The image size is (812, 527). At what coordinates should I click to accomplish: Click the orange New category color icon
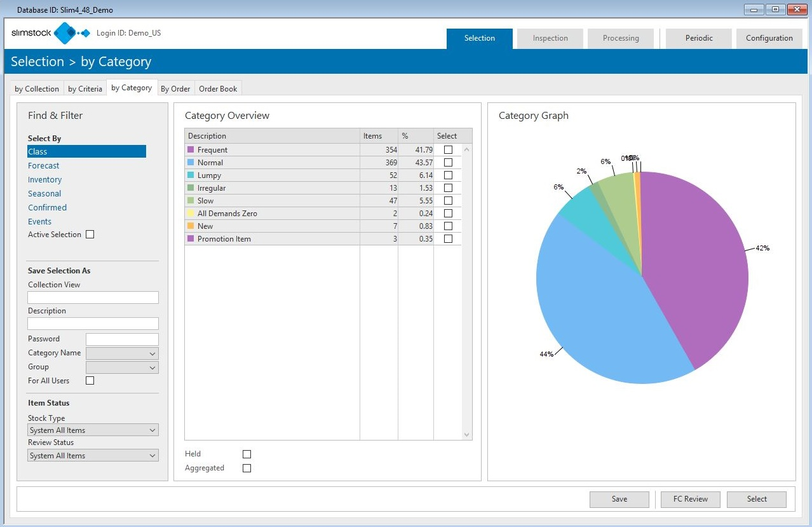click(x=190, y=226)
